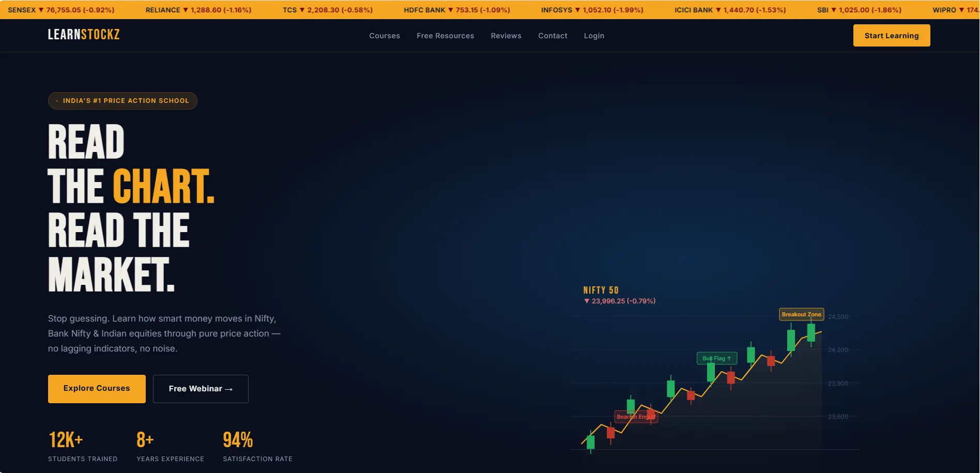Click the 23,996.25 (-0.79%) Nifty value
This screenshot has width=980, height=473.
pyautogui.click(x=620, y=301)
